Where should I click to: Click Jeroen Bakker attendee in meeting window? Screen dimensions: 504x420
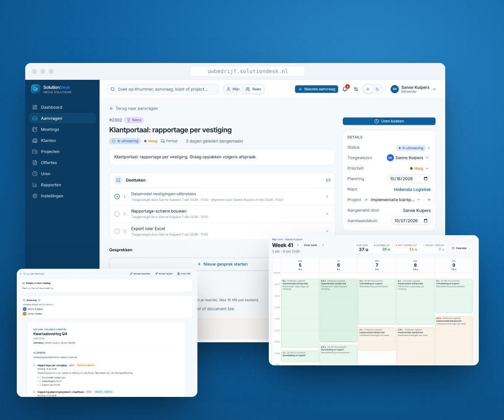tap(33, 313)
